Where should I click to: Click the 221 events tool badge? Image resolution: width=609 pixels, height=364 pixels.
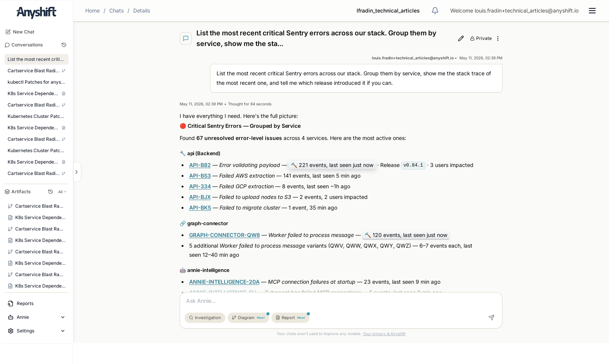tap(332, 165)
